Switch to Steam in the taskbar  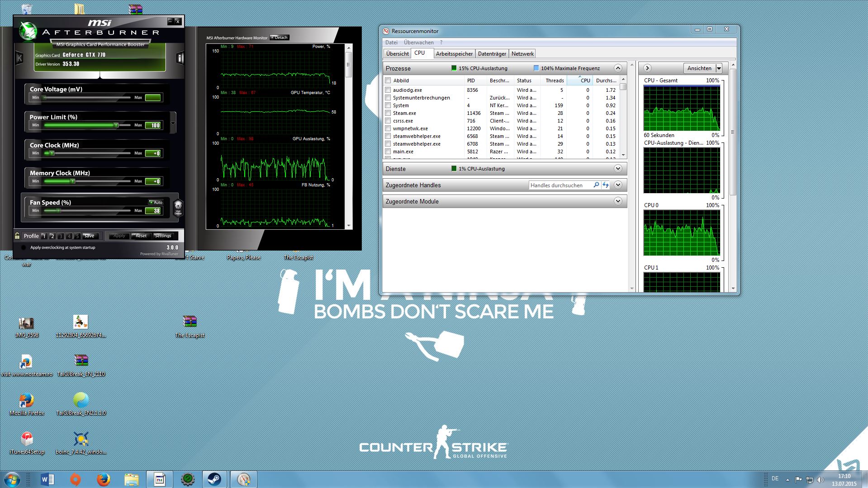point(214,479)
